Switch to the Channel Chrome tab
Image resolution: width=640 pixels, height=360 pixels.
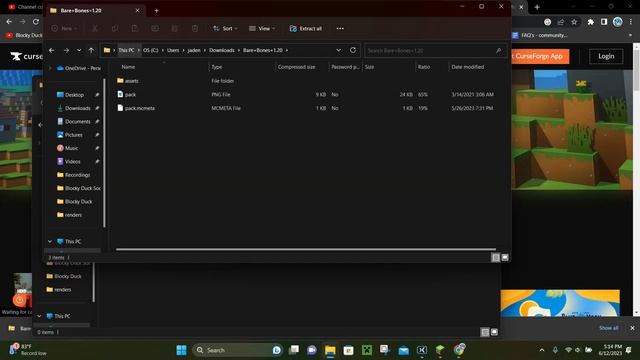[x=25, y=7]
